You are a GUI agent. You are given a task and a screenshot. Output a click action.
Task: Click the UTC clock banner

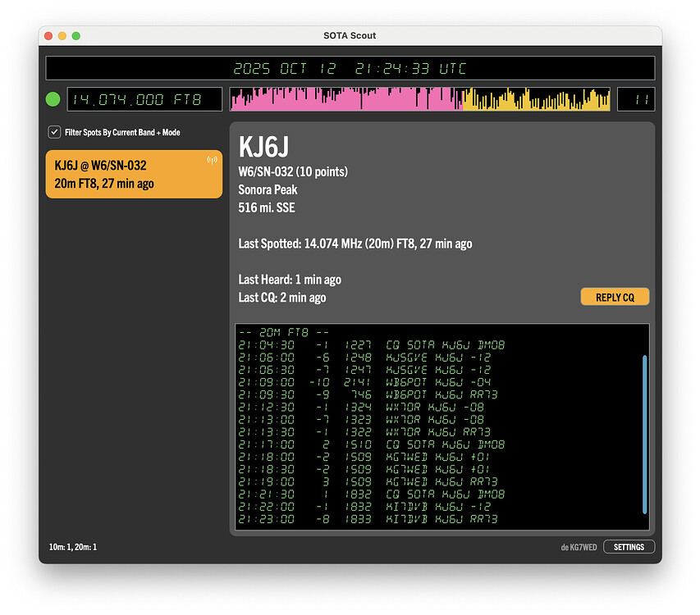click(350, 68)
